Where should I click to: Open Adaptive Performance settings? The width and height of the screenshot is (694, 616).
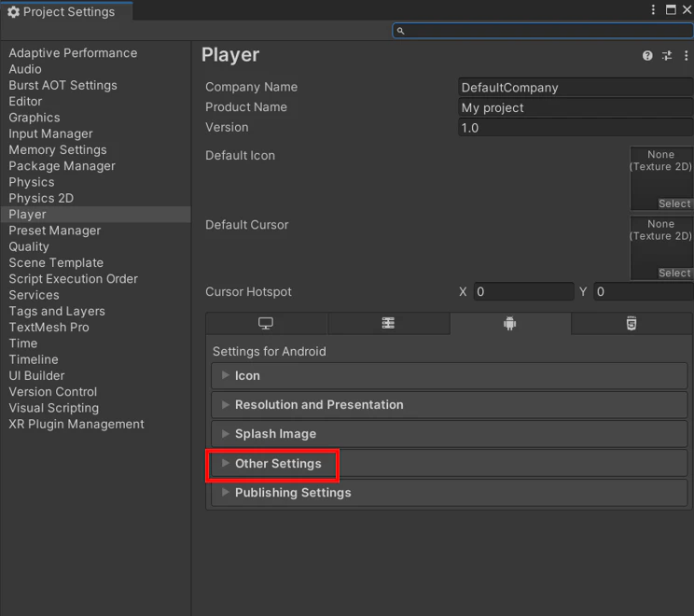coord(73,52)
